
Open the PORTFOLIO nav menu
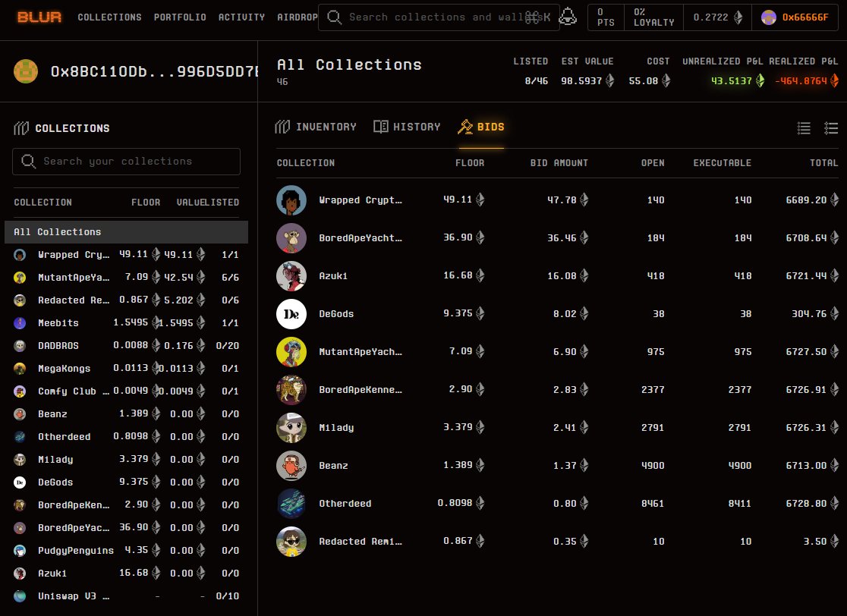[x=180, y=17]
